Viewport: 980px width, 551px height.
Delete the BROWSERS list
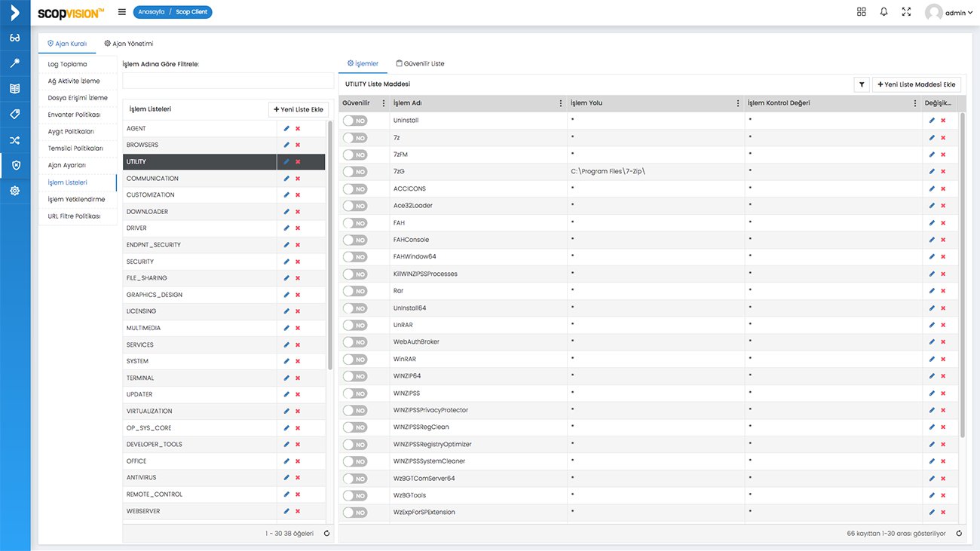[298, 145]
